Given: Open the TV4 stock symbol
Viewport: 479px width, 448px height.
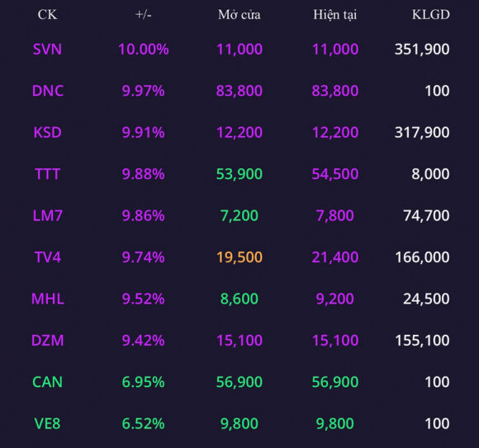Looking at the screenshot, I should 47,257.
